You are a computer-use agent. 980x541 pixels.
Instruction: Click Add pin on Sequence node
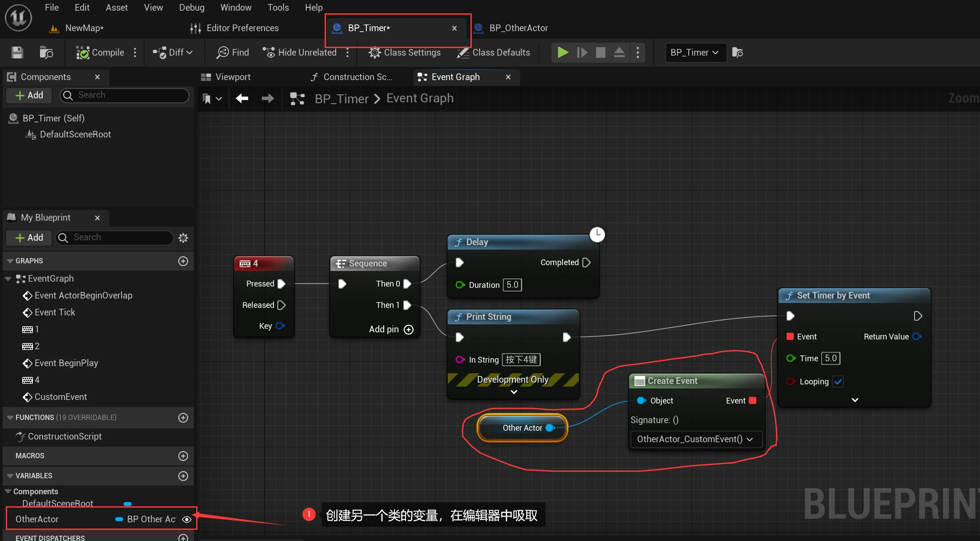409,329
